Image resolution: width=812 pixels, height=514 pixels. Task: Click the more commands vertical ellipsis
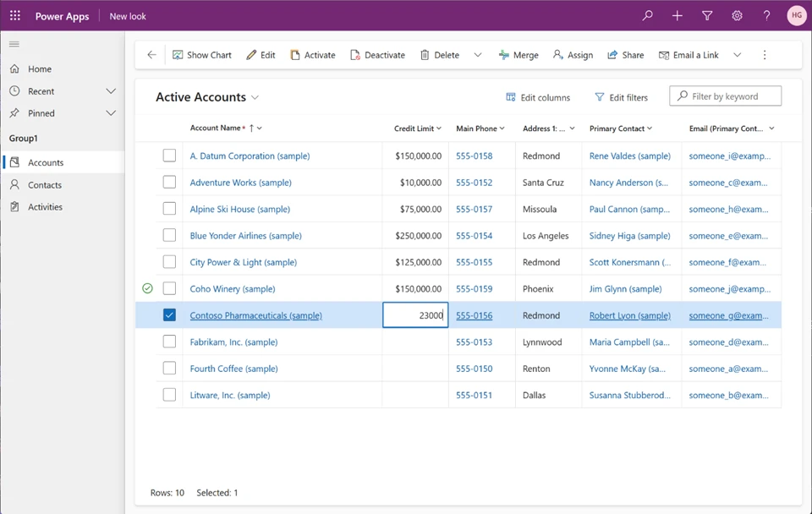click(765, 55)
